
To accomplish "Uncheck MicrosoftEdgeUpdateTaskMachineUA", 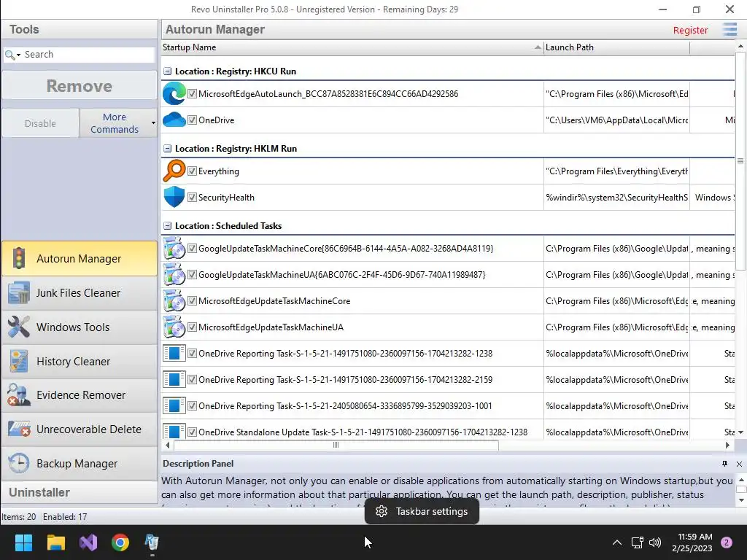I will (x=192, y=327).
